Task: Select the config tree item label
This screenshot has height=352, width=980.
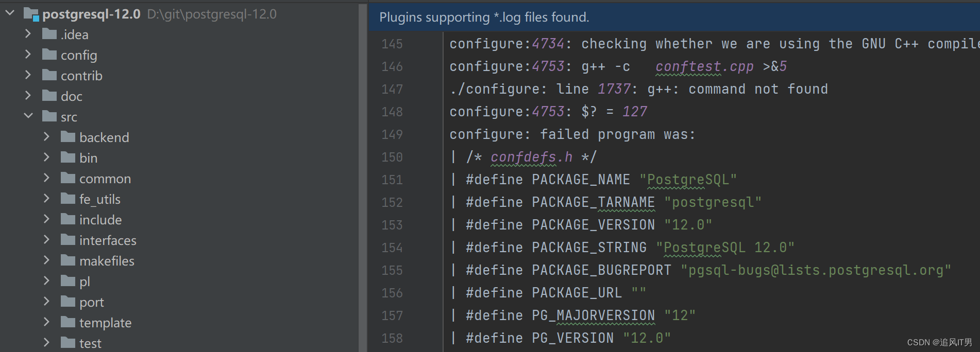Action: click(79, 56)
